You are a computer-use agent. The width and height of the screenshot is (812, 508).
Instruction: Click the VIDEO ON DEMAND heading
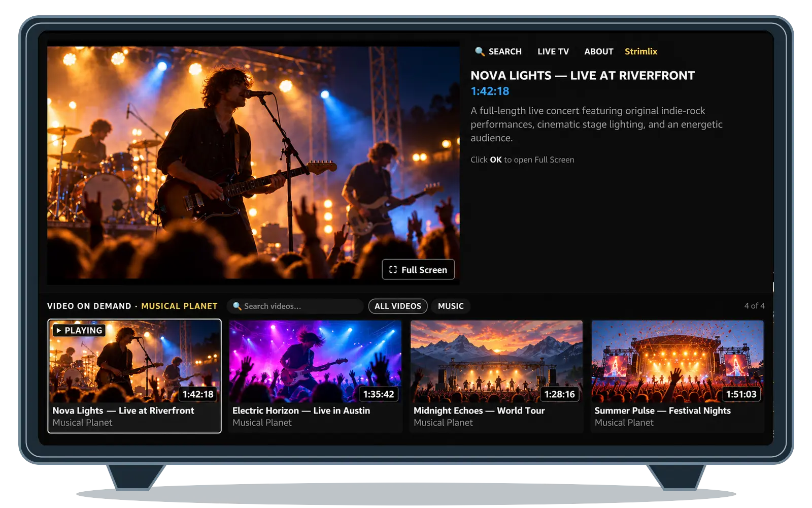tap(89, 306)
